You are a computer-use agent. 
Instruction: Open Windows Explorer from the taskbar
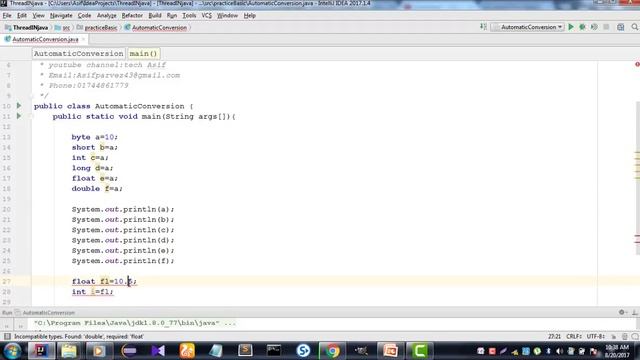click(x=69, y=351)
